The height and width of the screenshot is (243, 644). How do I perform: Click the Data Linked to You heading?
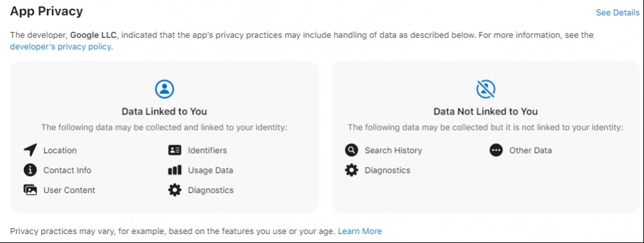point(164,111)
